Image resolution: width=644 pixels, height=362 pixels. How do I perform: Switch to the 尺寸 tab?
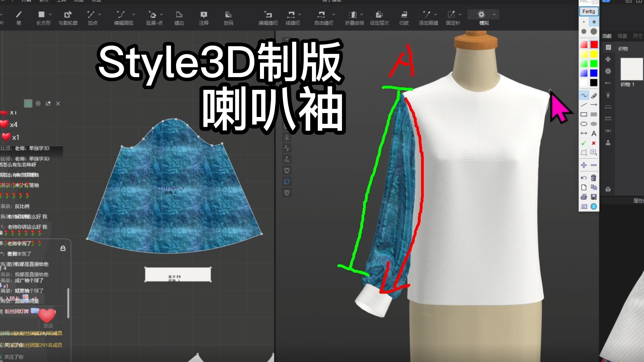(x=637, y=36)
